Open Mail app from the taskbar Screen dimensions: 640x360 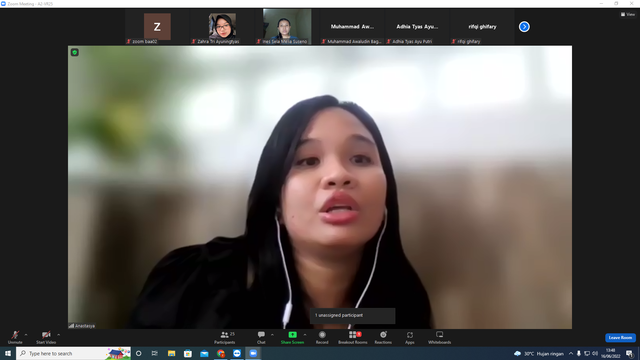click(204, 353)
